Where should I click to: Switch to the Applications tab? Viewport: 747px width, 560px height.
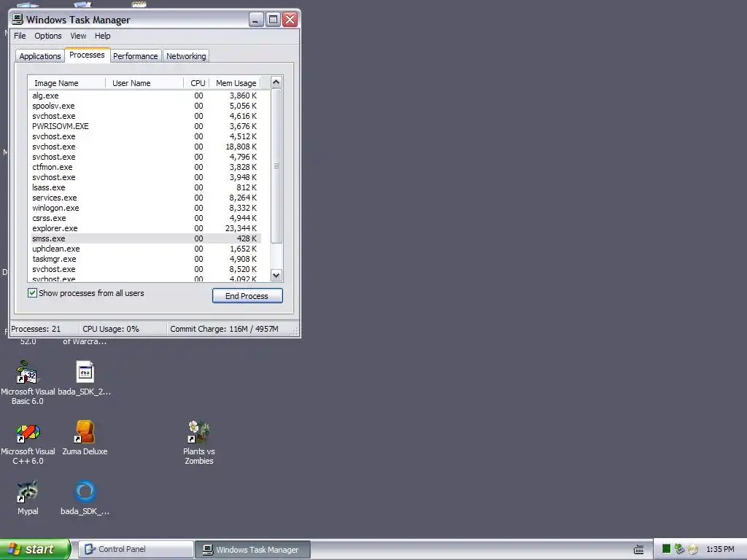click(x=40, y=56)
